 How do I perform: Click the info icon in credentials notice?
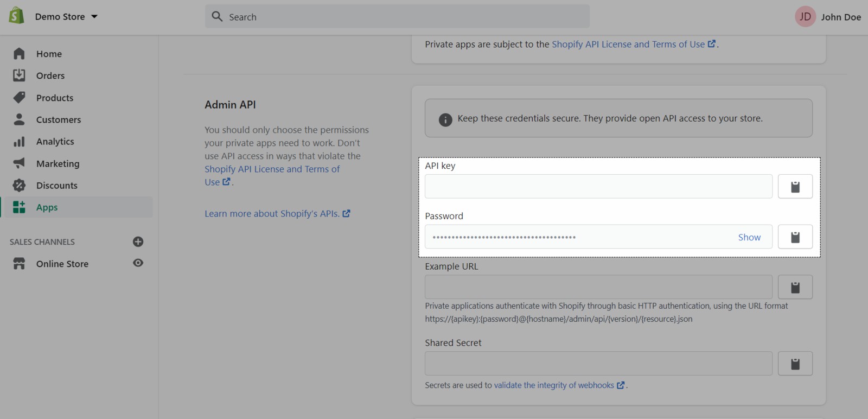[445, 119]
